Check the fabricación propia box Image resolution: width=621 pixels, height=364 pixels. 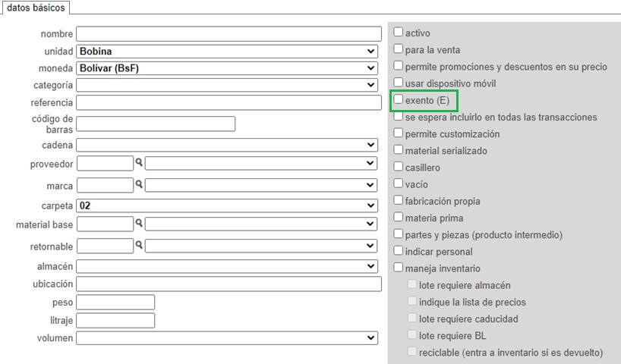[398, 200]
